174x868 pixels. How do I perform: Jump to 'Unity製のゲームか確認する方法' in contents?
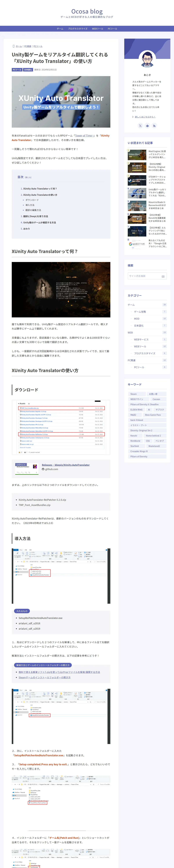[40, 222]
